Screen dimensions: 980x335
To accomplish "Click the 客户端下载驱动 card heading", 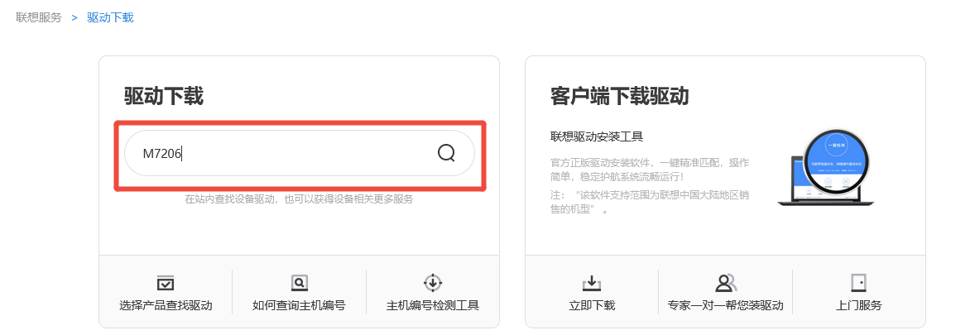I will pos(619,97).
